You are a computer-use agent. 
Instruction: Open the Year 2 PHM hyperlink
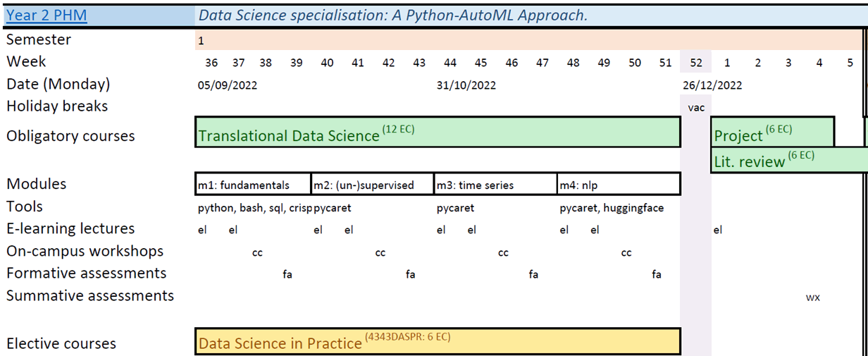coord(46,15)
